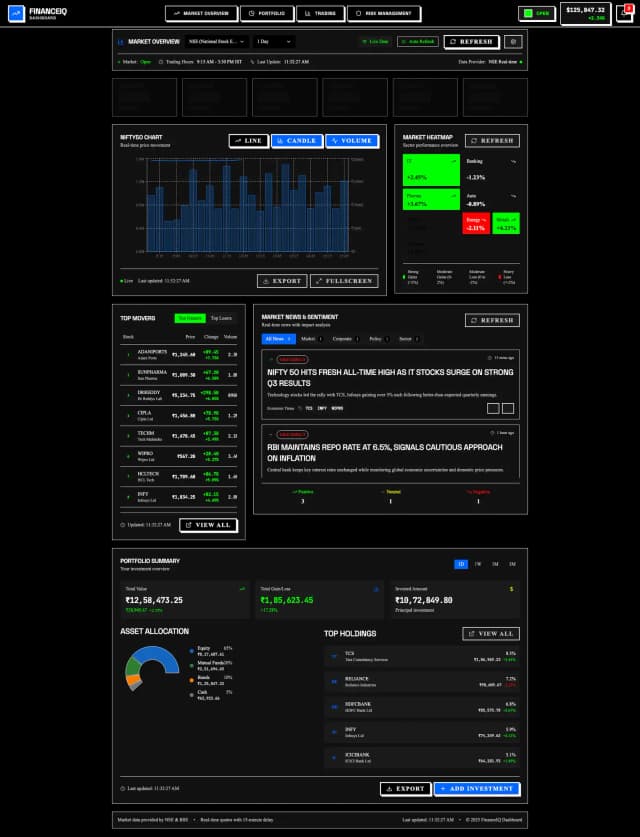Filter news by Corporate tab
The height and width of the screenshot is (837, 640).
click(344, 339)
